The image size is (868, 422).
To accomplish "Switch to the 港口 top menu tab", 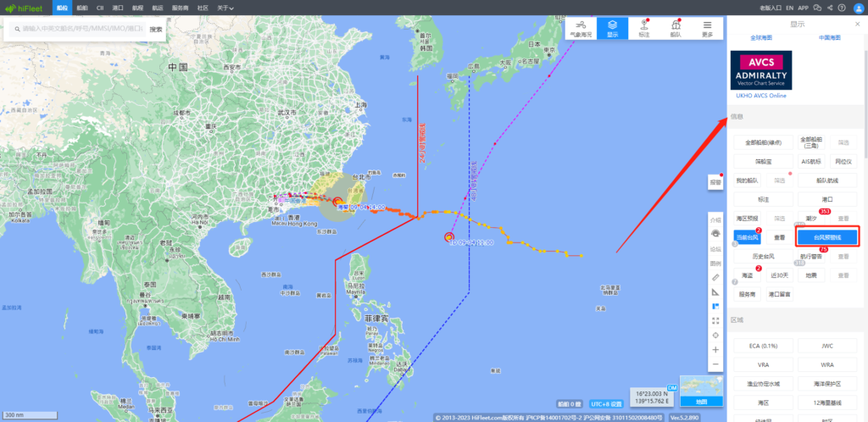I will click(119, 8).
